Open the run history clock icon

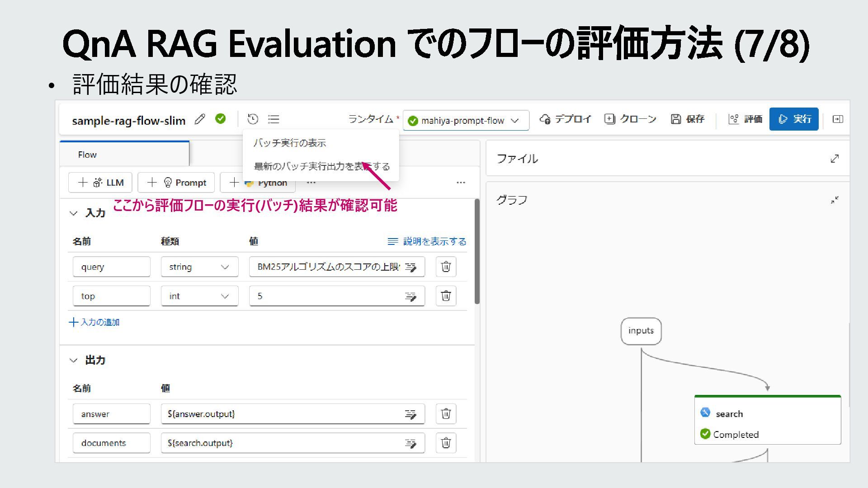point(253,119)
